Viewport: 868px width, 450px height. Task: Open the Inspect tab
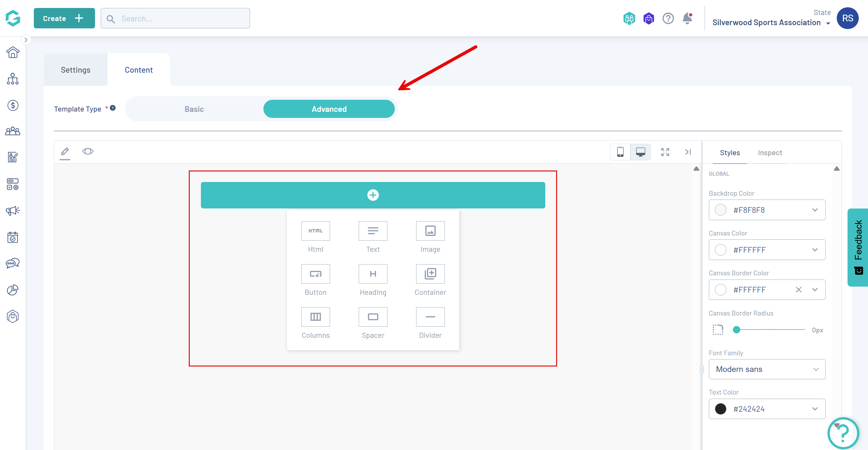click(x=769, y=153)
